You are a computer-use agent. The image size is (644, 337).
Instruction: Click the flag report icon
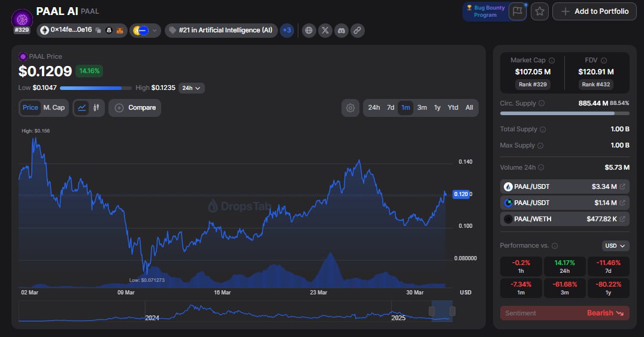[x=518, y=11]
